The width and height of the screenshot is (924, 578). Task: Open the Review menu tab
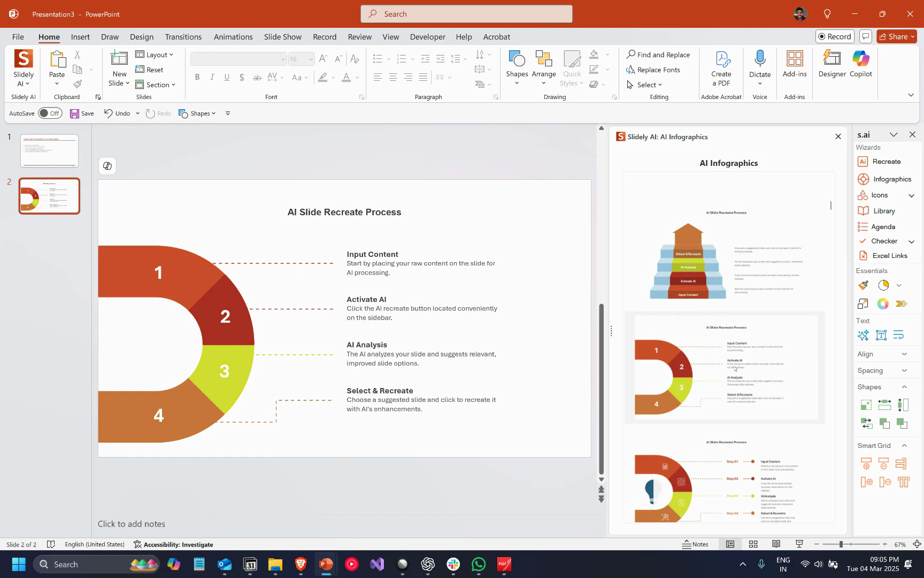[x=359, y=36]
